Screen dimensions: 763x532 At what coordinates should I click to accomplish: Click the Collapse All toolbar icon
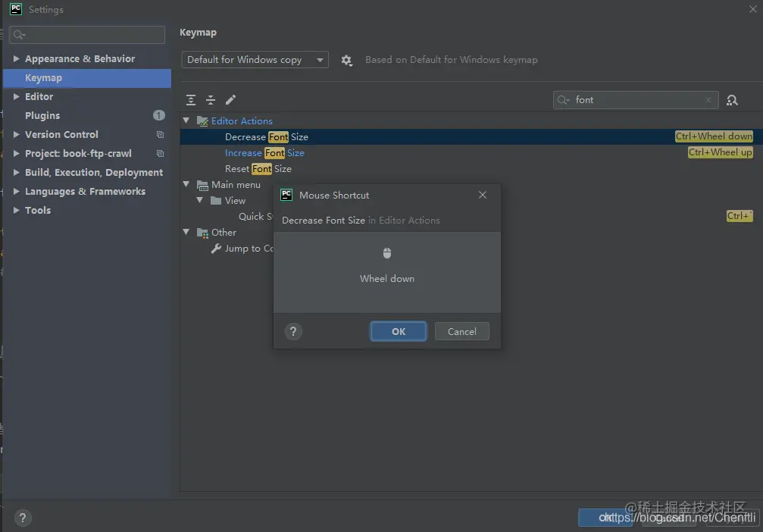pyautogui.click(x=211, y=100)
